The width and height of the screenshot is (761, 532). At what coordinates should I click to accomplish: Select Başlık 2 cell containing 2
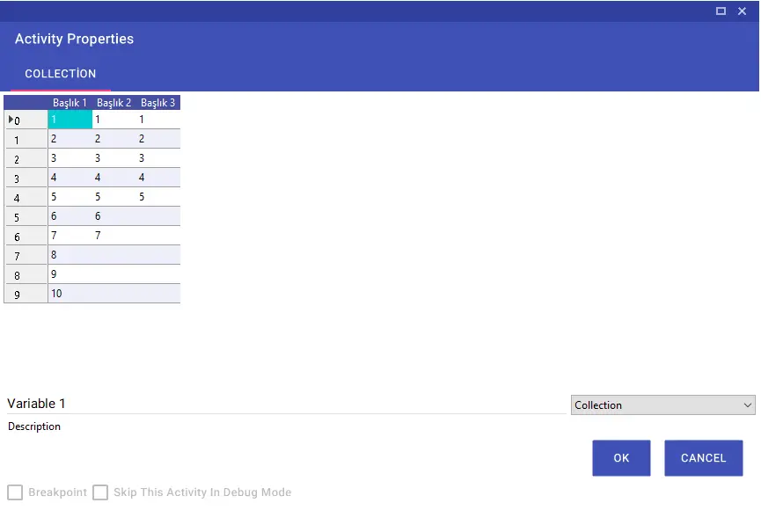point(114,139)
